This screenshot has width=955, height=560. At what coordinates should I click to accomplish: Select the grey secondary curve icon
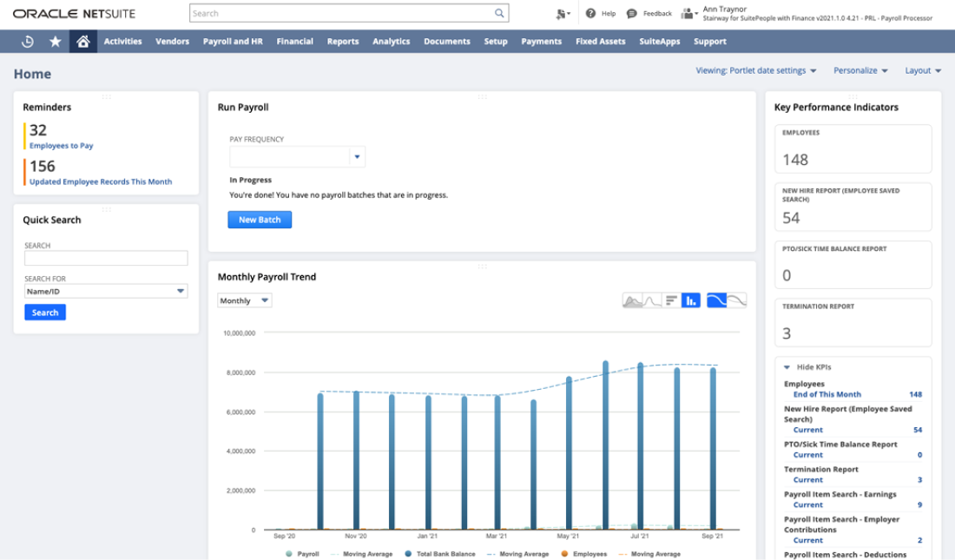[x=736, y=300]
